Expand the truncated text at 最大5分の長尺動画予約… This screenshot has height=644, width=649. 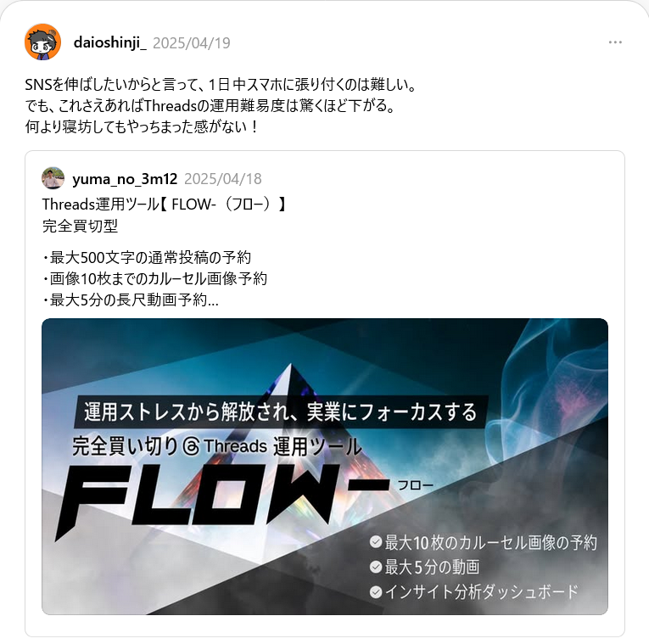pos(131,300)
